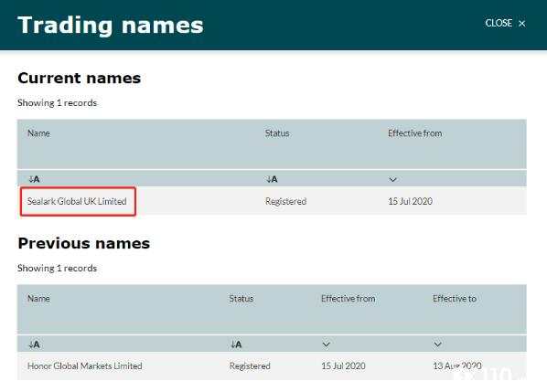This screenshot has height=392, width=547.
Task: Click the 15 Jul 2020 date in Current names
Action: [410, 201]
